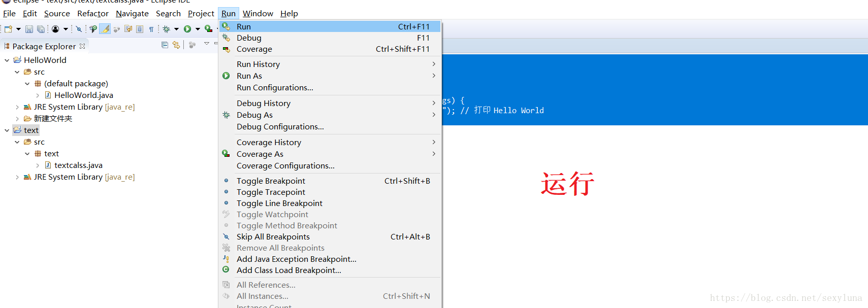Image resolution: width=868 pixels, height=308 pixels.
Task: Close the Package Explorer tab
Action: click(x=82, y=46)
